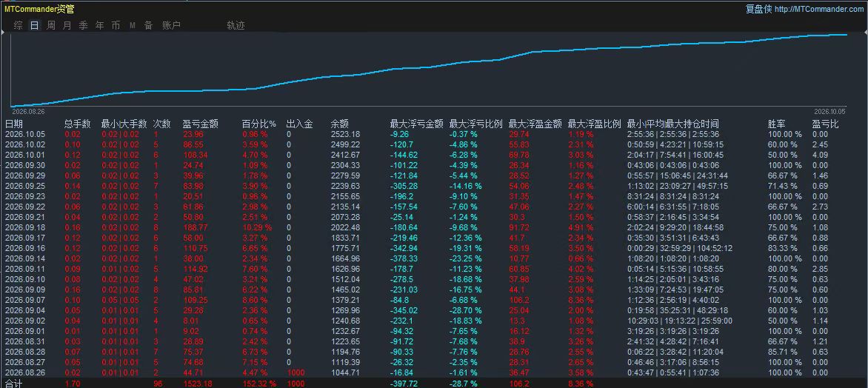Click holding time 0:00:29 | 32:59:29 | 104:52:12
Image resolution: width=868 pixels, height=388 pixels.
coord(680,248)
